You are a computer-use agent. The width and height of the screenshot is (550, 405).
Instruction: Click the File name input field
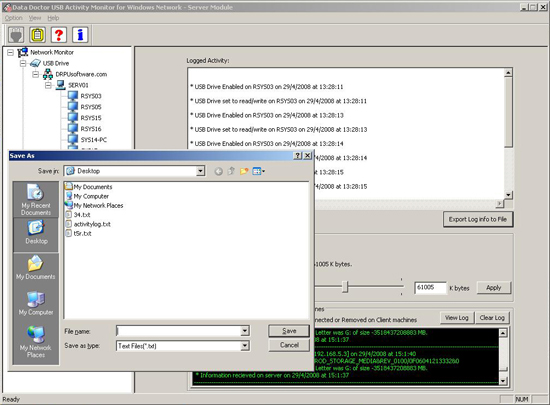[x=178, y=331]
